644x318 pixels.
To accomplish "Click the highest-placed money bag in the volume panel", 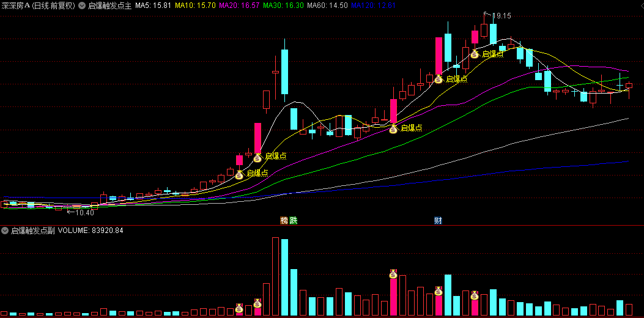I will (393, 273).
